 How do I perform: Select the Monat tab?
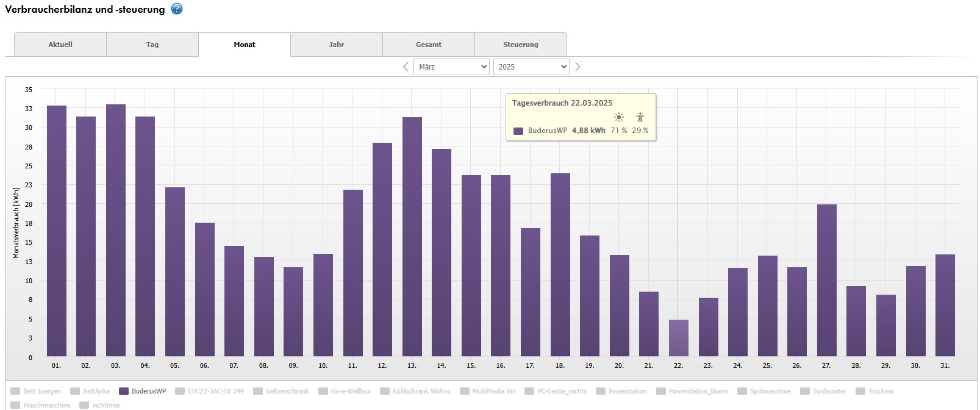click(245, 45)
